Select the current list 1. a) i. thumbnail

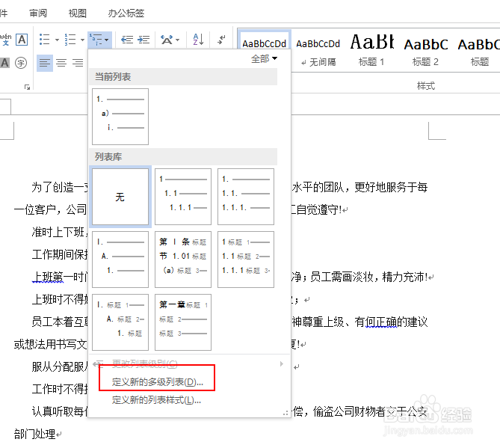coord(120,117)
